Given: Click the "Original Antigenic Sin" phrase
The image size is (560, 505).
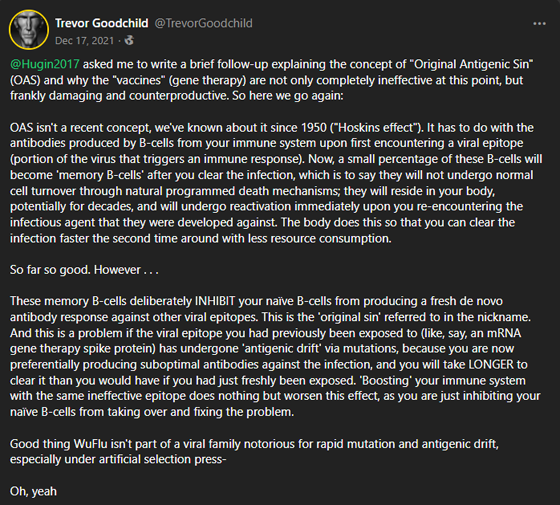Looking at the screenshot, I should pos(472,64).
